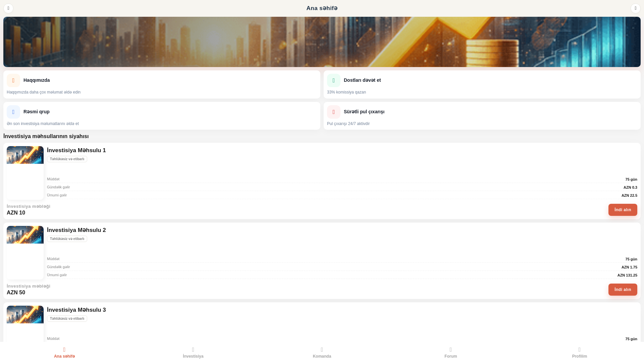Viewport: 644px width, 362px height.
Task: Switch to the İnvestisiya tab label
Action: (193, 356)
